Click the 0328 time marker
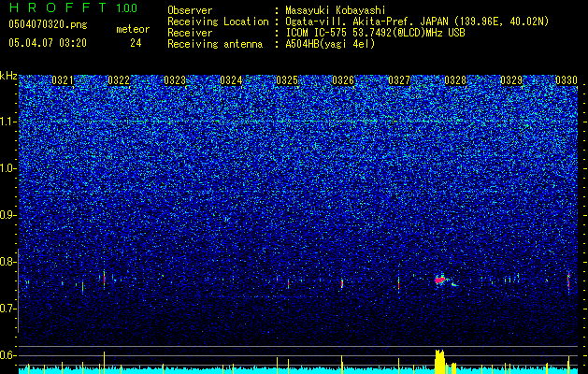Image resolution: width=588 pixels, height=374 pixels. (455, 80)
